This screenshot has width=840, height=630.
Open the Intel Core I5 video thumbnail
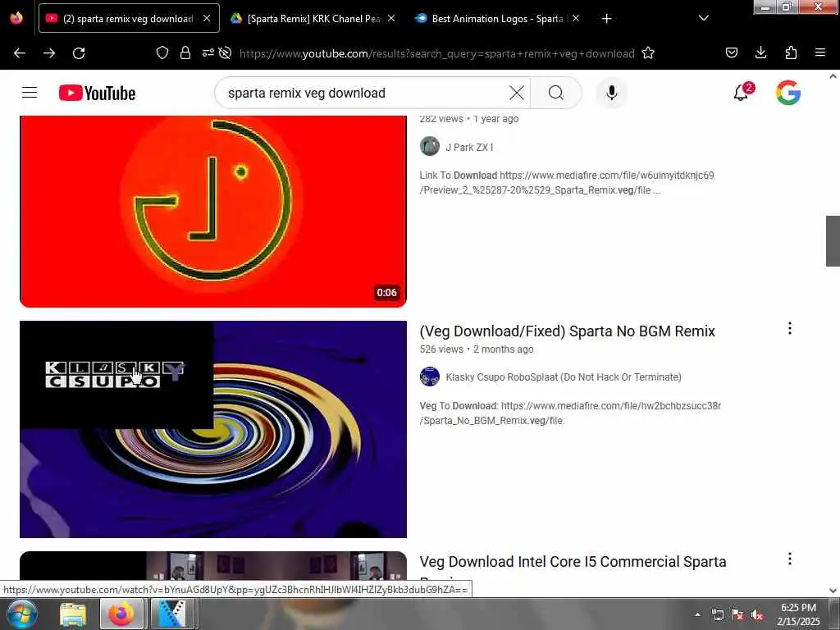point(213,565)
